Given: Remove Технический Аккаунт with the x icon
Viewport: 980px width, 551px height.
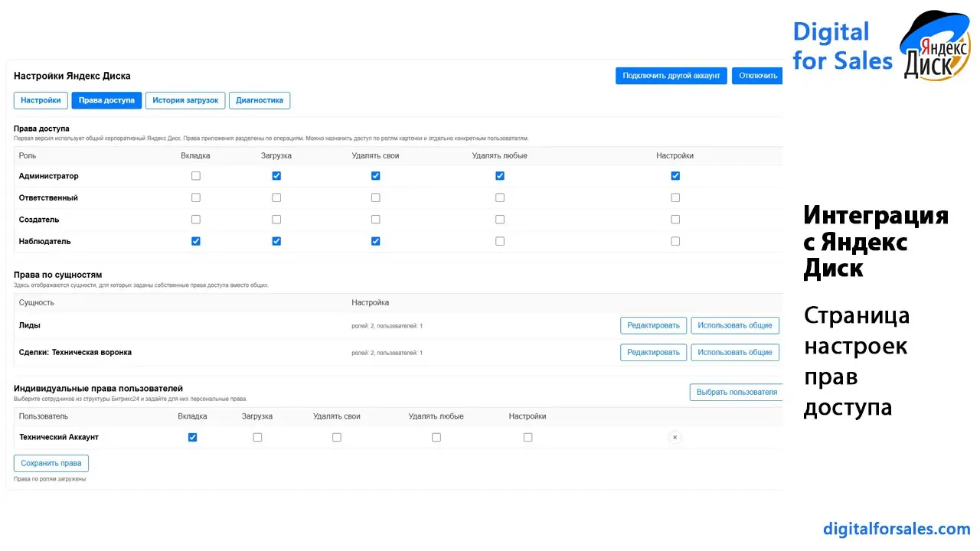Looking at the screenshot, I should pyautogui.click(x=675, y=438).
